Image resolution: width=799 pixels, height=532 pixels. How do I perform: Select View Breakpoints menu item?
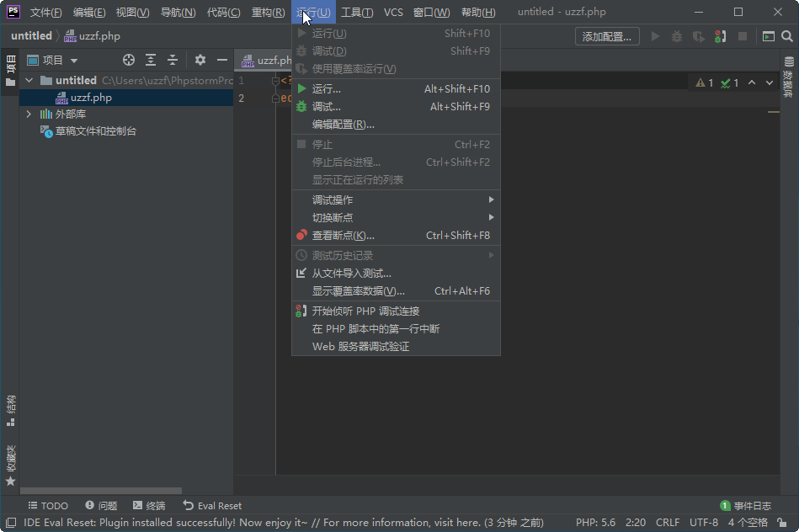[396, 236]
